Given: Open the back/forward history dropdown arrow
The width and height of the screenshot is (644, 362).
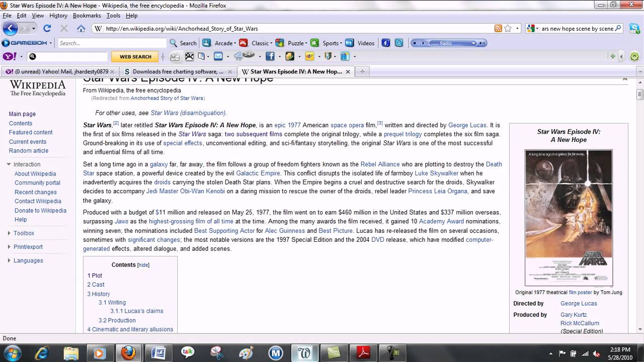Looking at the screenshot, I should point(34,29).
